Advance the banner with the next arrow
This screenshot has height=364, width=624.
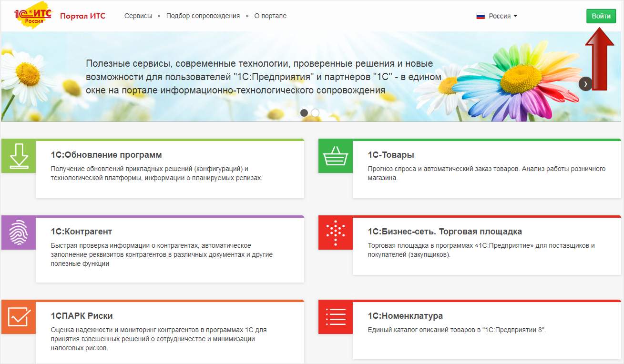pos(586,83)
